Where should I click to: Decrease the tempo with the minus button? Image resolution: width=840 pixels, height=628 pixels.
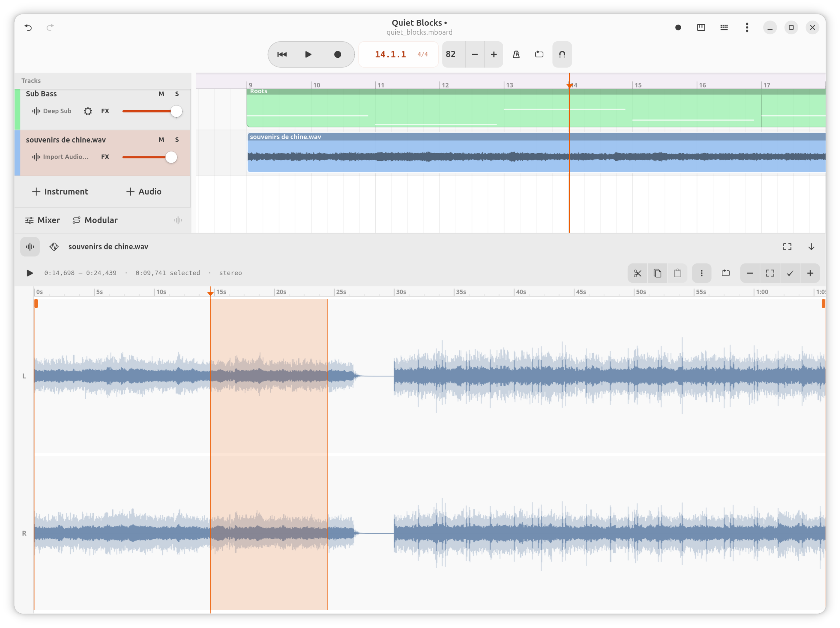475,54
